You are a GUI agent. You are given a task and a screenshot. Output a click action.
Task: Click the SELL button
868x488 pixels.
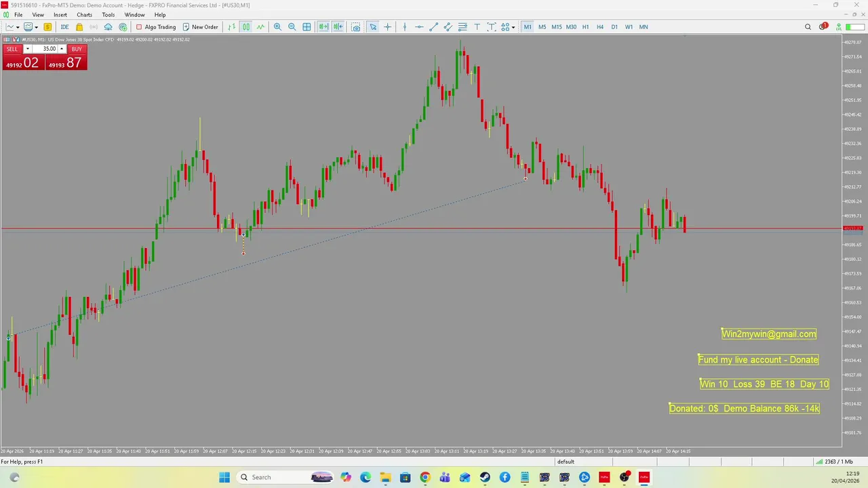pyautogui.click(x=12, y=49)
